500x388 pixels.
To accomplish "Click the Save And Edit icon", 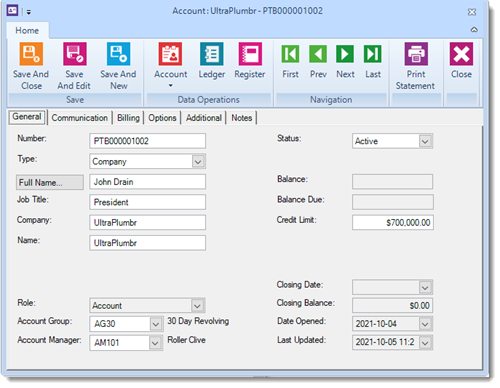I will point(75,54).
